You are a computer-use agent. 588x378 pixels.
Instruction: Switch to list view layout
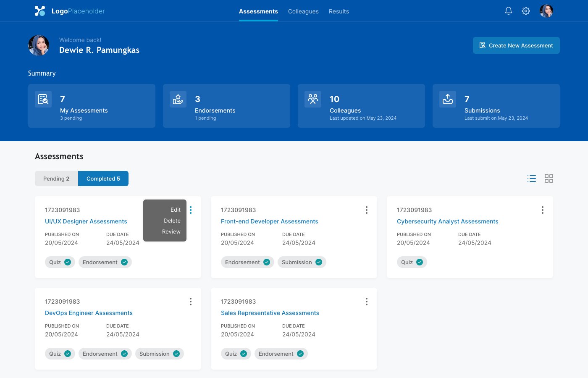(x=532, y=178)
